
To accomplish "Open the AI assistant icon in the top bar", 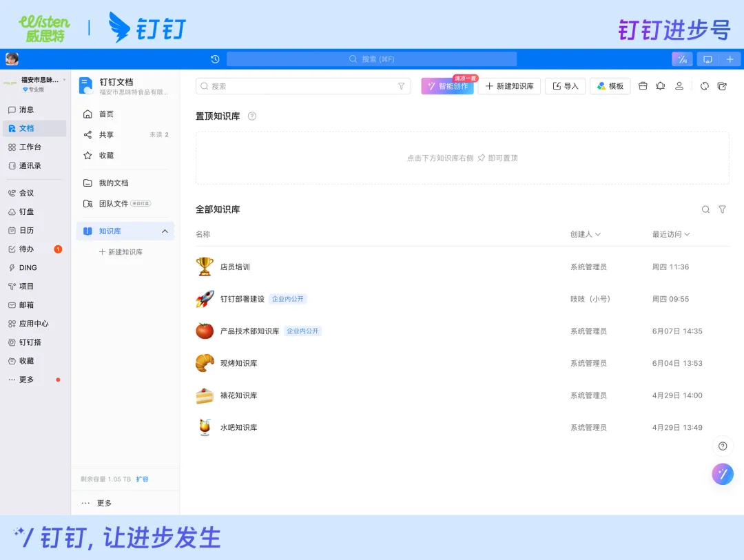I will [682, 59].
